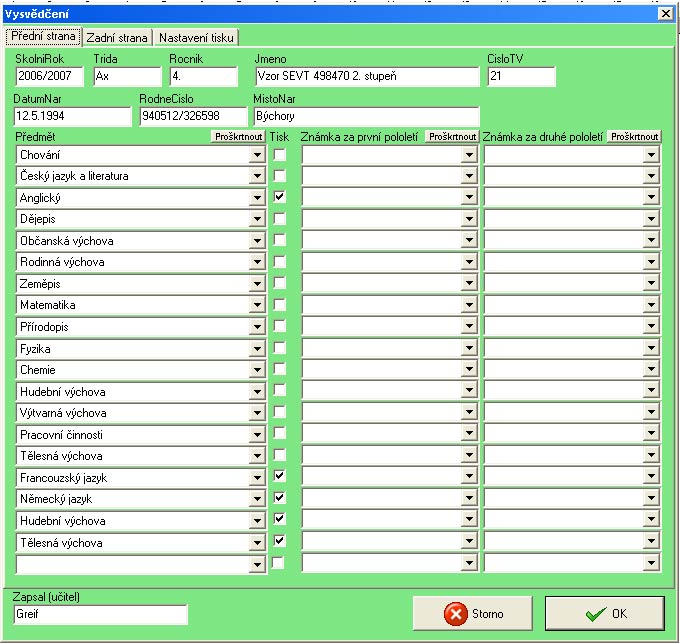The width and height of the screenshot is (680, 643).
Task: Switch to the Zadní strana tab
Action: click(119, 37)
